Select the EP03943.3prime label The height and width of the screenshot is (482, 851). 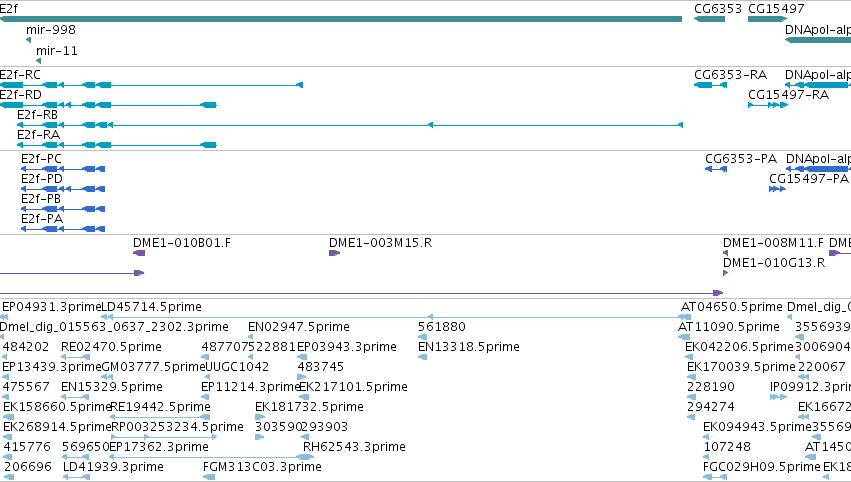tap(347, 347)
